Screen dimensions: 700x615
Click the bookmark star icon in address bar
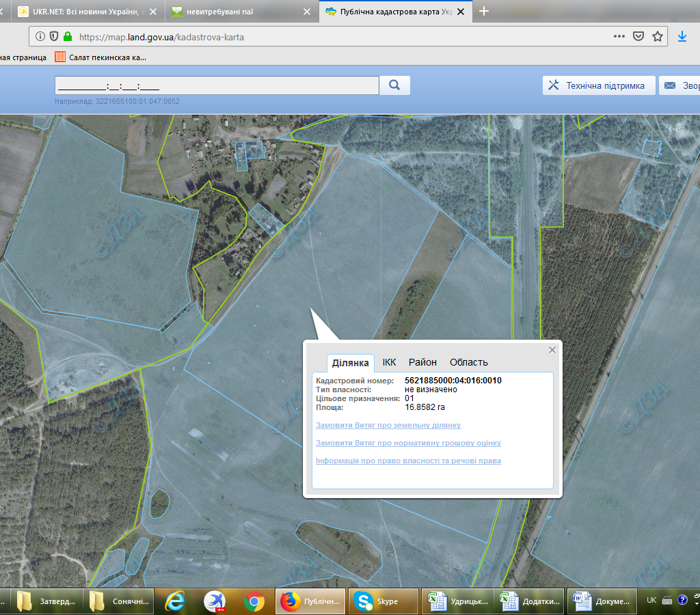pos(658,37)
